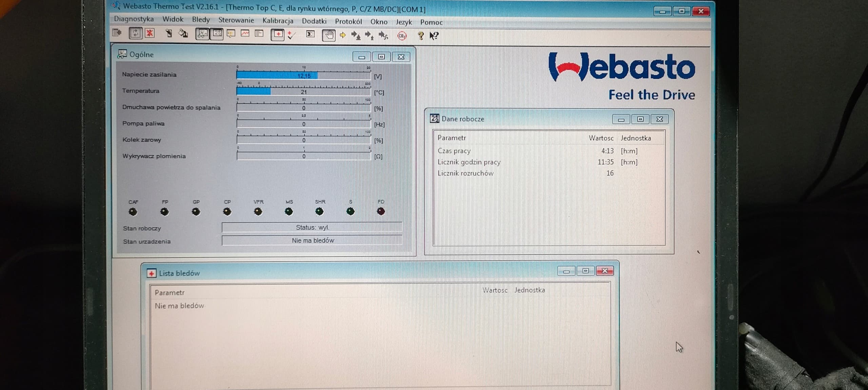Click Wartosc column header in Dane robocze

601,138
